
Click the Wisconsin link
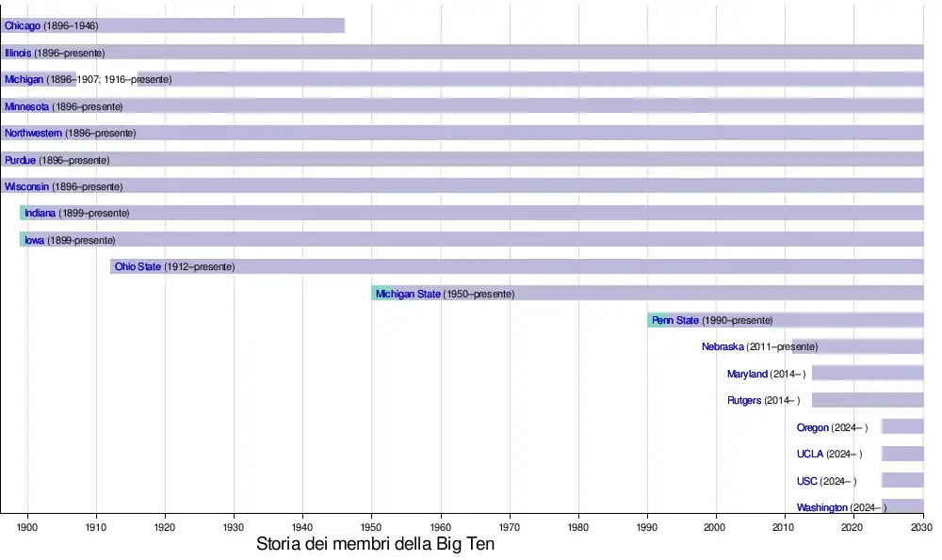pos(26,186)
